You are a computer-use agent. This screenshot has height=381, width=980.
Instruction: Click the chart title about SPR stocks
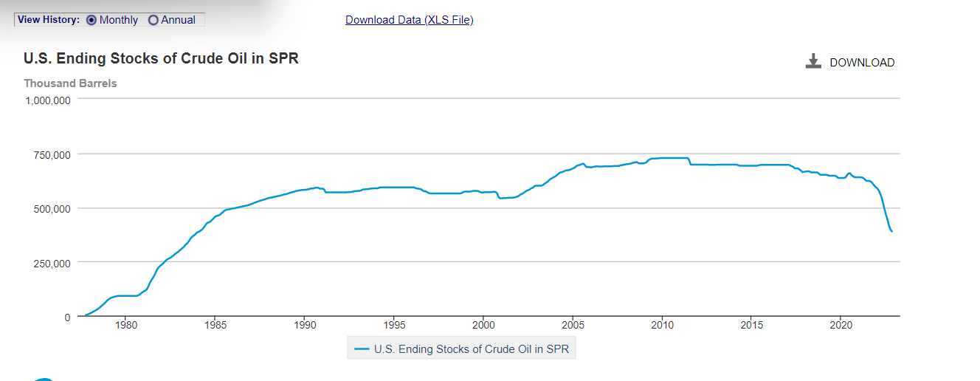[161, 59]
